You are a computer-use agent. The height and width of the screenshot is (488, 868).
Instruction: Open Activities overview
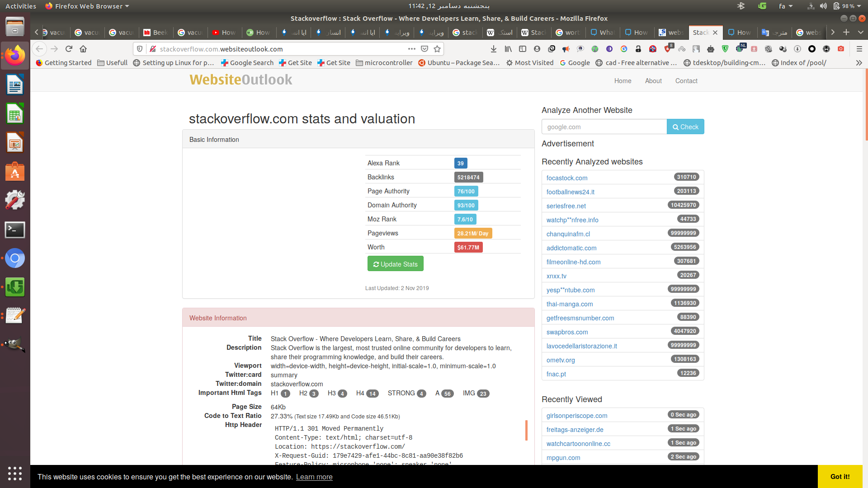(x=21, y=6)
